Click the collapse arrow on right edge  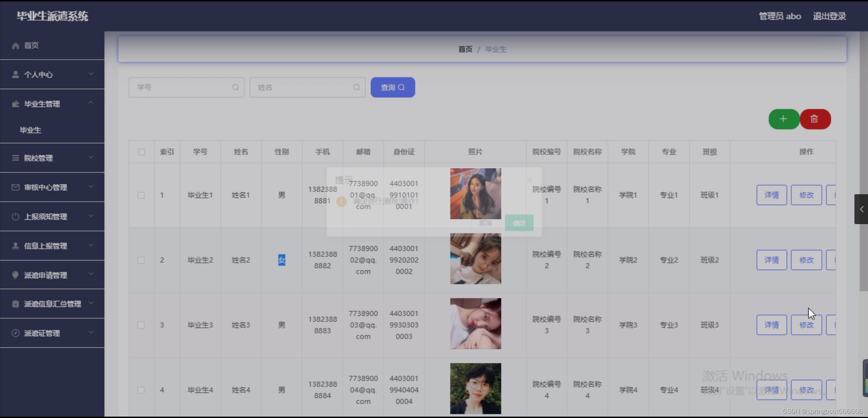[x=861, y=209]
